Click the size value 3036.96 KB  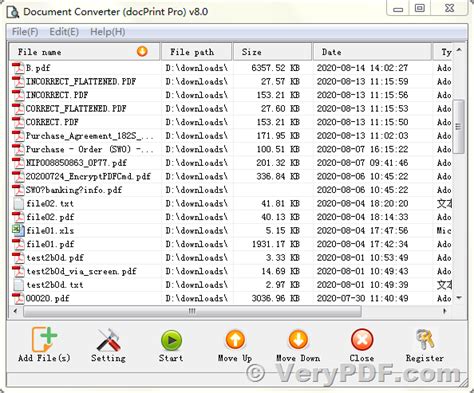[275, 298]
